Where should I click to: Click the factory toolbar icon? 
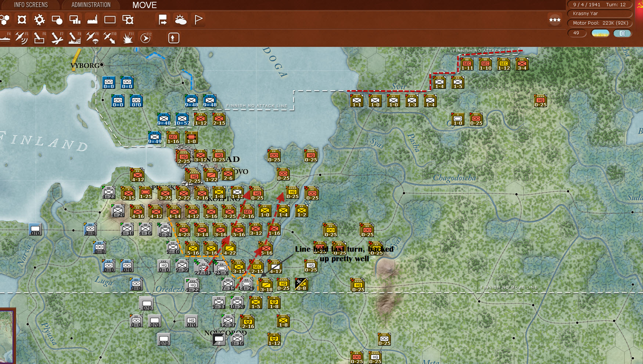(x=92, y=19)
